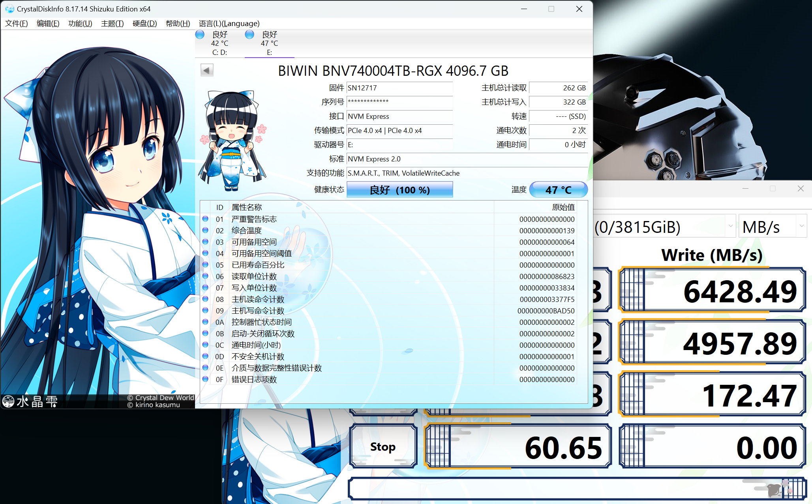
Task: Click status dot for attribute 0F 错误日志项数
Action: click(205, 379)
